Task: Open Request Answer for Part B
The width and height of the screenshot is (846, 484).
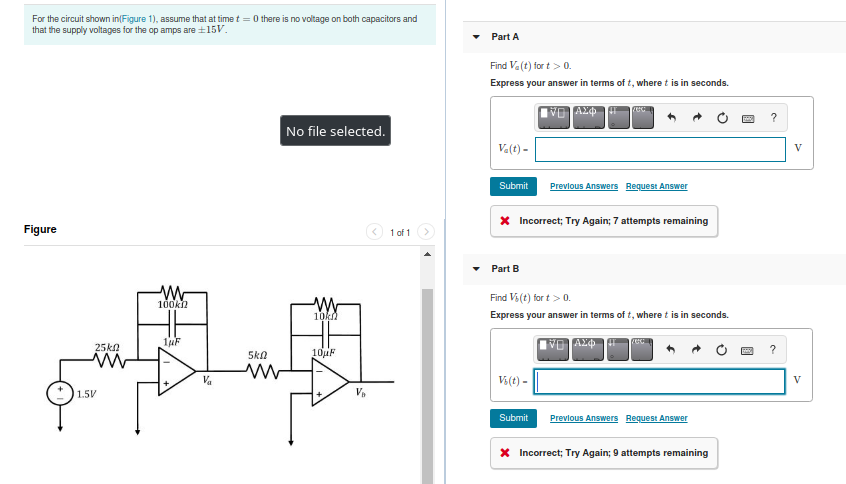Action: [x=657, y=418]
